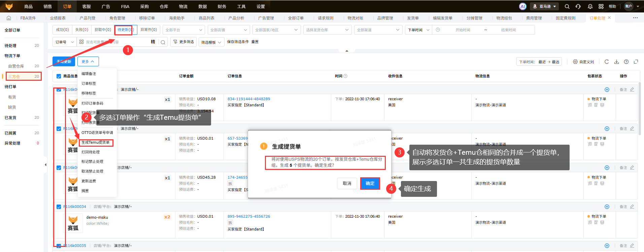
Task: Open 自定义列 column settings
Action: click(x=584, y=62)
